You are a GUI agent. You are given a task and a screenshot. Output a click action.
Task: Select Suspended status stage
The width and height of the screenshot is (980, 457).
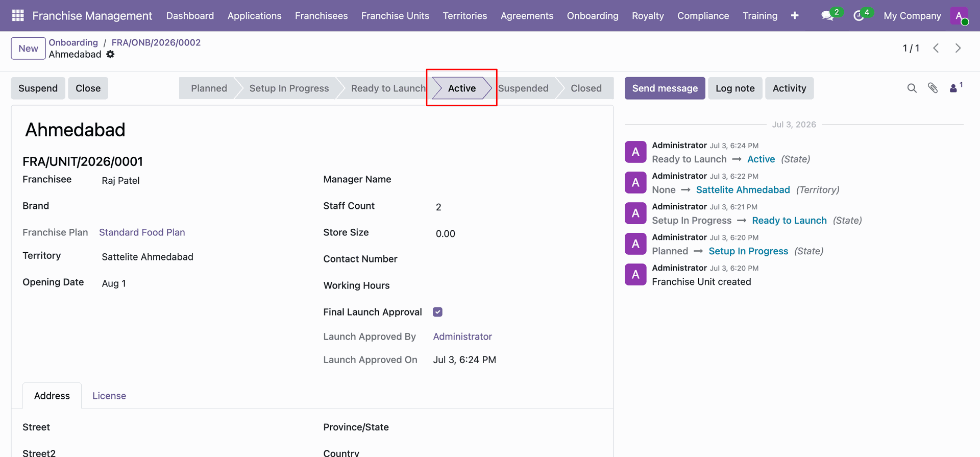coord(523,88)
